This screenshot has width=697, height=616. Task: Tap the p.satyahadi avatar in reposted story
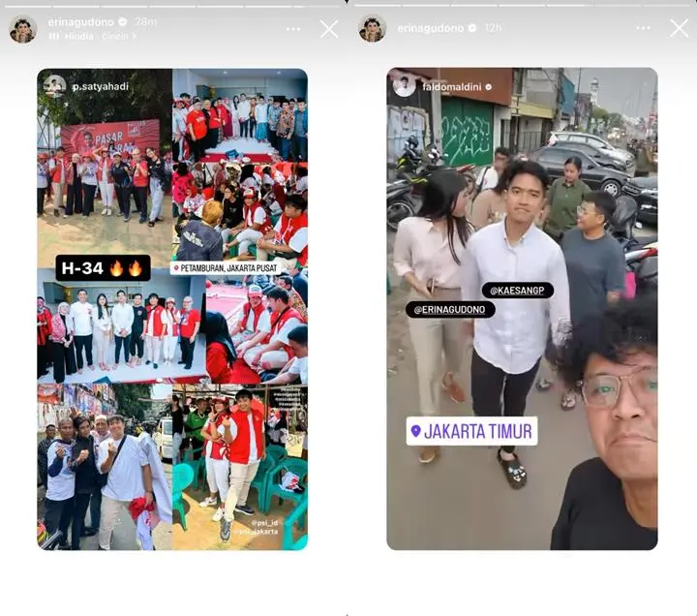[54, 86]
